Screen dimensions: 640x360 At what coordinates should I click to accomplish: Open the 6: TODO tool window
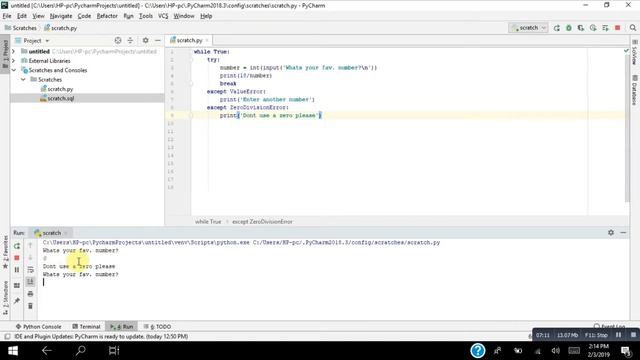[157, 327]
